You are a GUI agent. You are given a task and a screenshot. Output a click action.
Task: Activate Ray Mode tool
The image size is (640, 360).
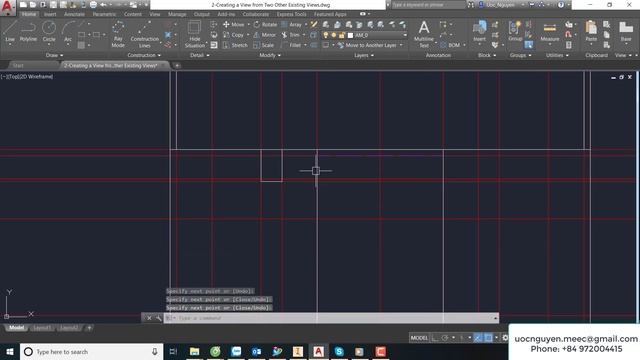118,35
